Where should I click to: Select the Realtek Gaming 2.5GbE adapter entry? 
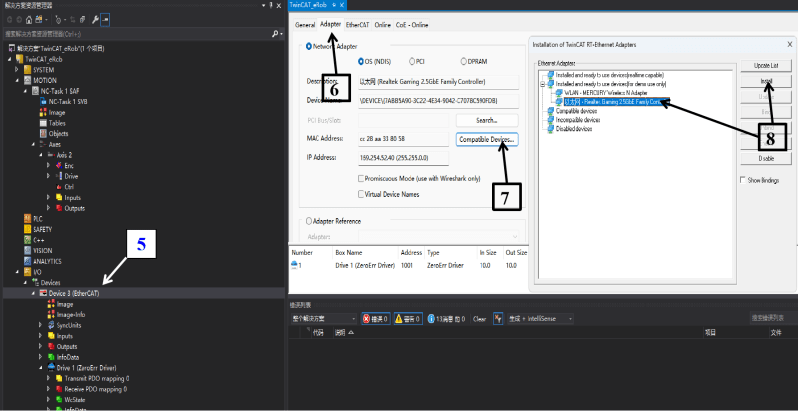(616, 102)
